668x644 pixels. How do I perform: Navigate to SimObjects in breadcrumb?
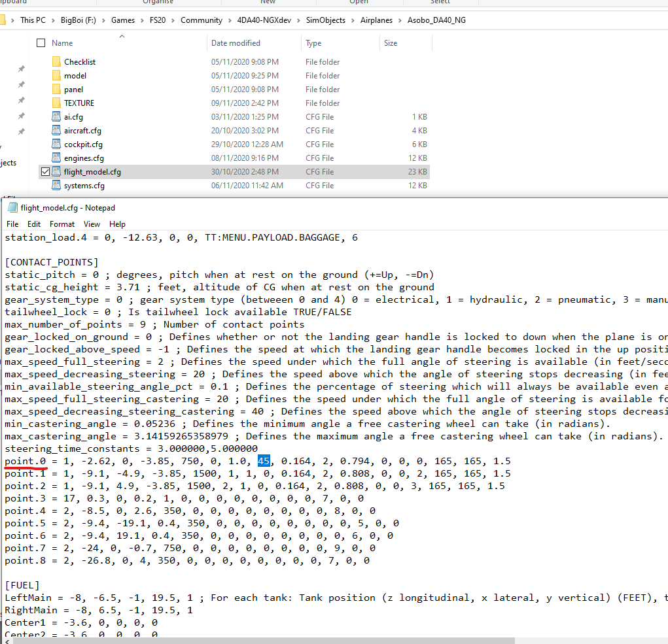click(325, 20)
